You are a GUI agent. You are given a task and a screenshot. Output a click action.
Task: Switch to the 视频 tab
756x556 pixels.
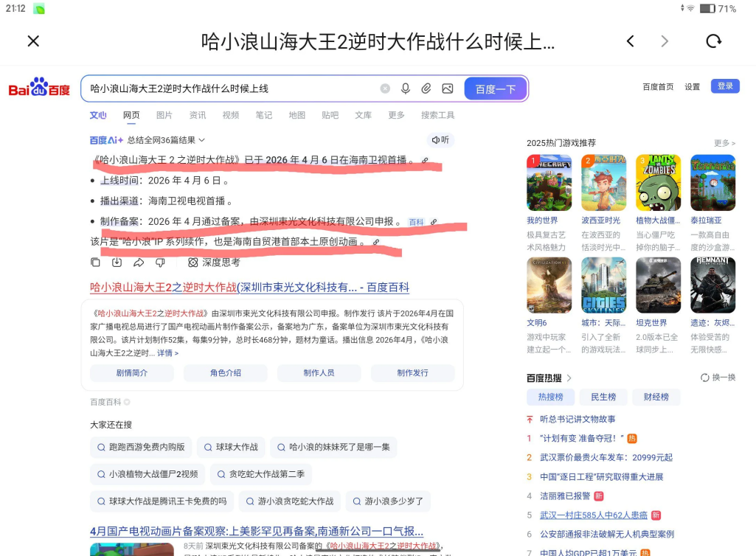click(230, 115)
